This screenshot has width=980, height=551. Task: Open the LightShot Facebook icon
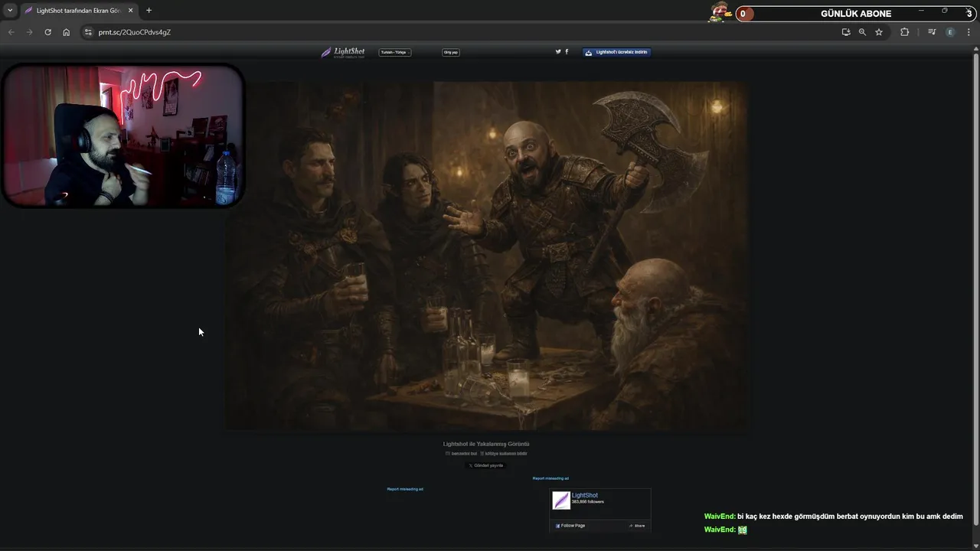(x=567, y=52)
